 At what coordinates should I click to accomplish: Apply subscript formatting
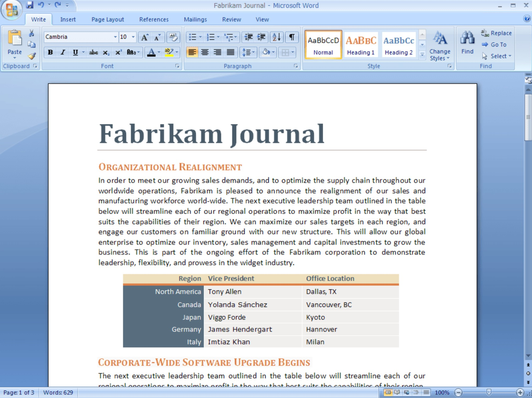[x=106, y=52]
